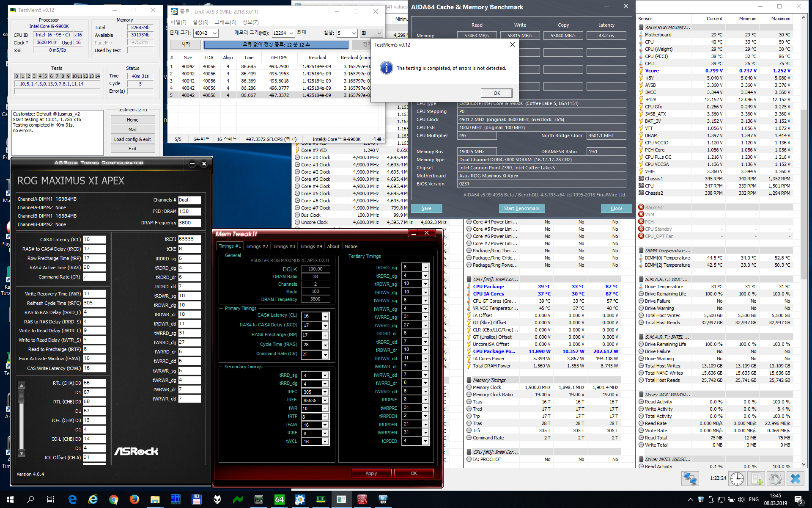Click the HWiNFO clock reset icon
Viewport: 812px width, 508px height.
click(737, 479)
